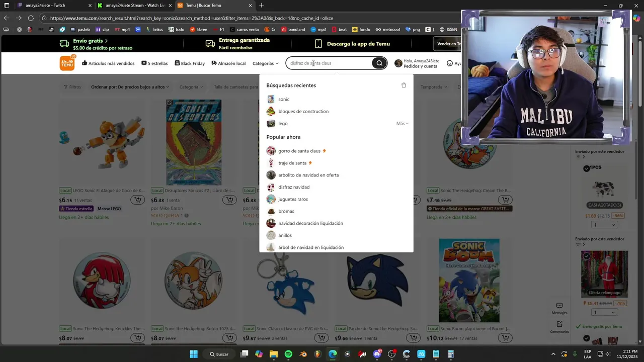Screen dimensions: 644x362
Task: Delete recent searches with trash icon
Action: pos(404,85)
